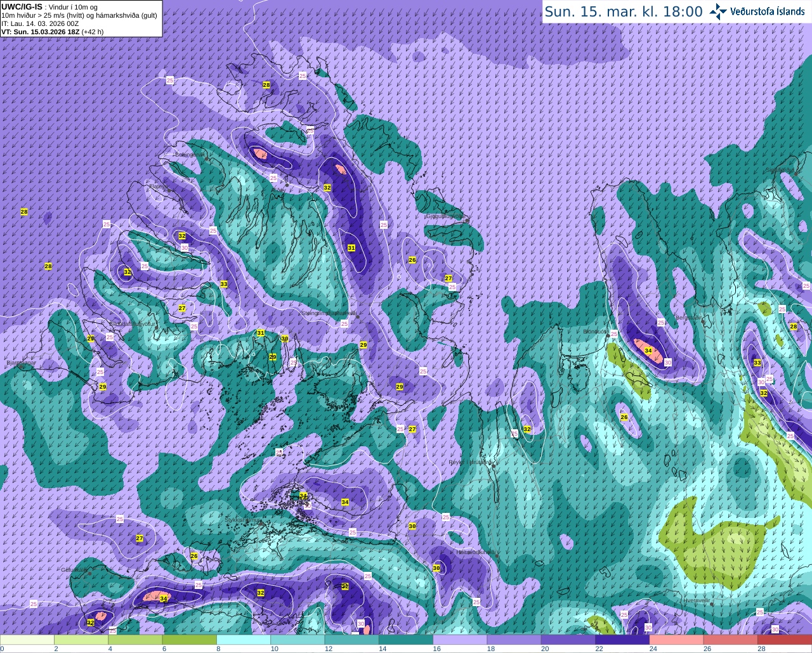812x653 pixels.
Task: Pick the teal 14–16 legend swatch
Action: point(407,640)
